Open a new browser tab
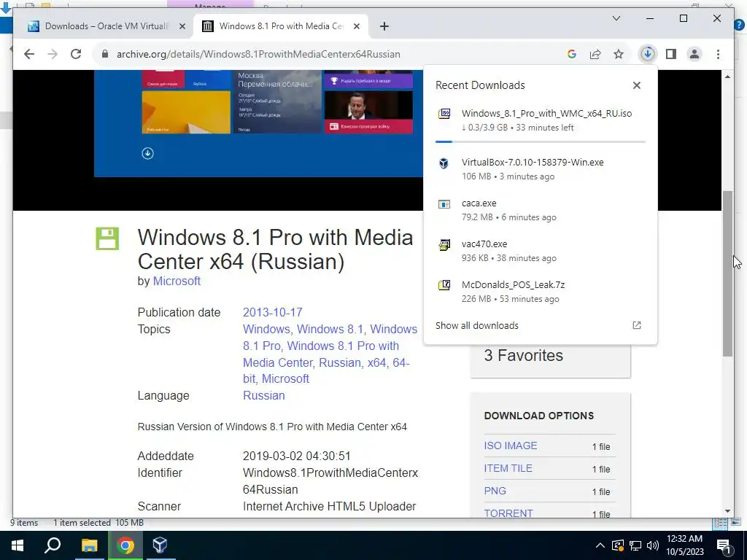The height and width of the screenshot is (560, 747). click(x=384, y=26)
